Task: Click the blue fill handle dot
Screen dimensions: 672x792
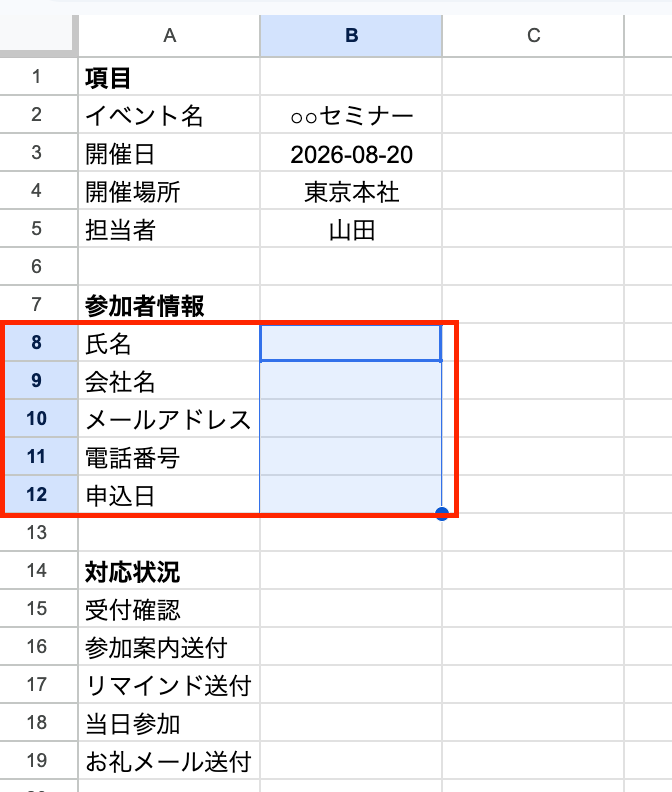Action: point(442,514)
